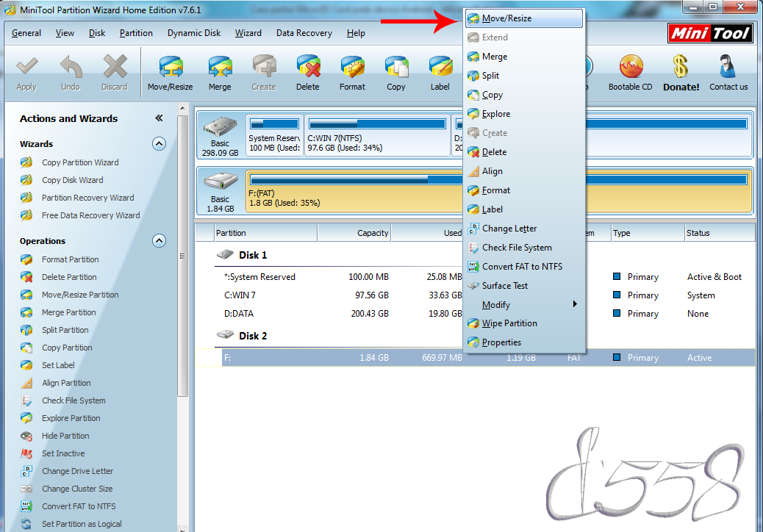Viewport: 763px width, 532px height.
Task: Collapse the Actions and Wizards panel
Action: 159,118
